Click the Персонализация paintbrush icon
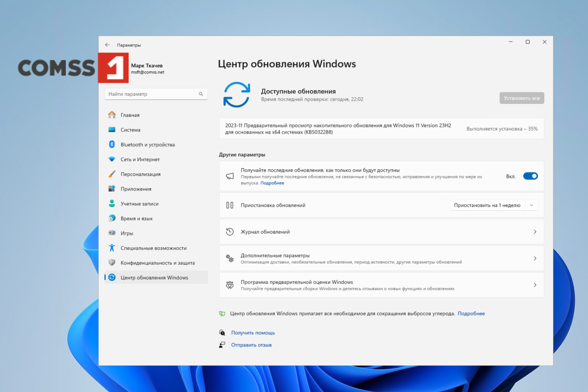Viewport: 588px width, 392px height. 112,174
